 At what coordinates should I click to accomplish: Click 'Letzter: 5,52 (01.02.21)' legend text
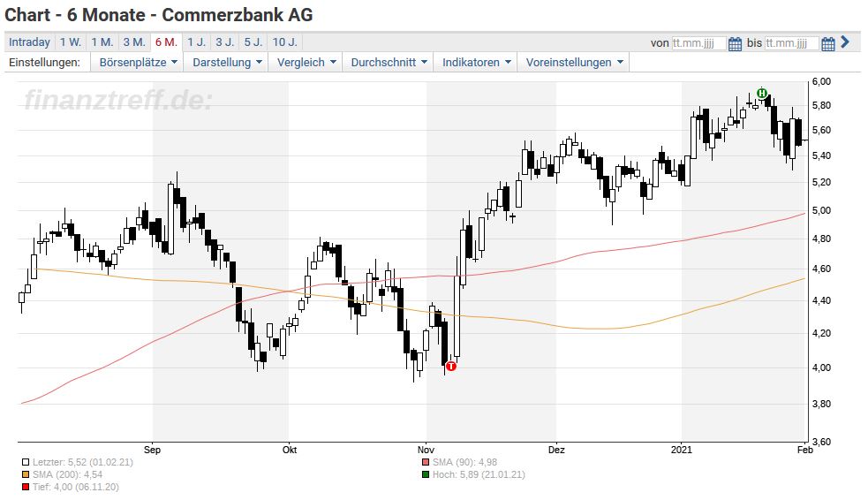point(83,462)
